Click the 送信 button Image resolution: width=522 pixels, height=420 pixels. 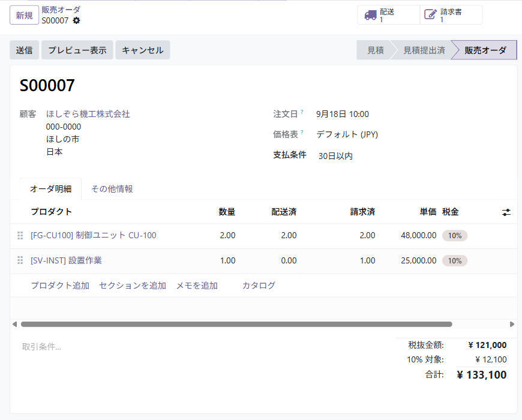point(25,50)
